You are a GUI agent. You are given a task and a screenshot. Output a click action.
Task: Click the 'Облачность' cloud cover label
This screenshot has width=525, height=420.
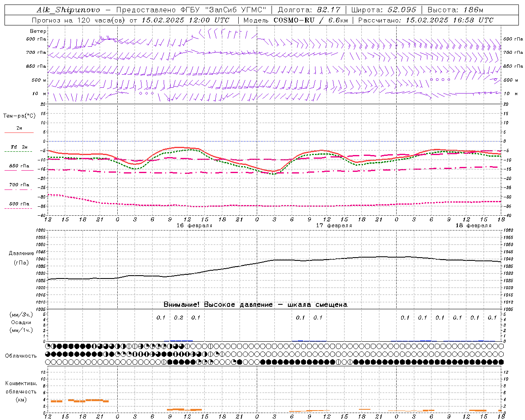tap(21, 356)
